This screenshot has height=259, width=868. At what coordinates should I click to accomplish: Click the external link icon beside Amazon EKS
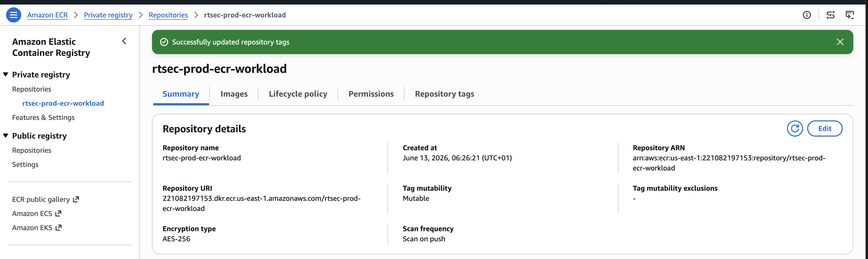point(59,228)
